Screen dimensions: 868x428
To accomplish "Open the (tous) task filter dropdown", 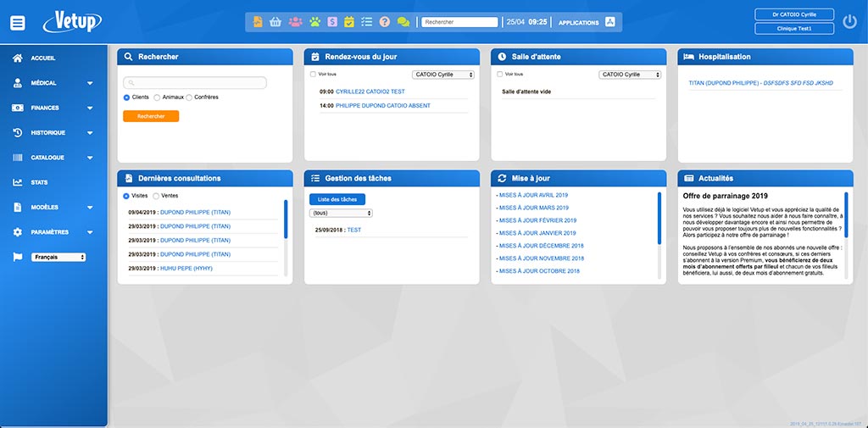I will (341, 214).
